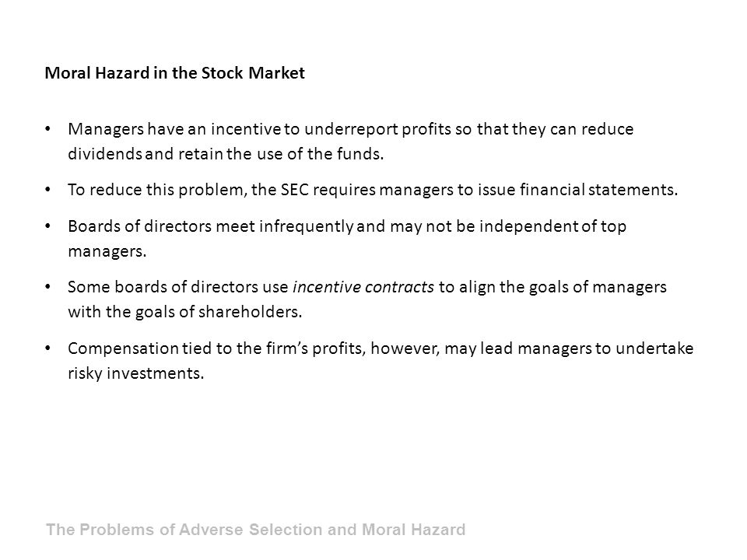The image size is (747, 560).
Task: Click 'Moral Hazard' in the gray footer
Action: tap(413, 530)
